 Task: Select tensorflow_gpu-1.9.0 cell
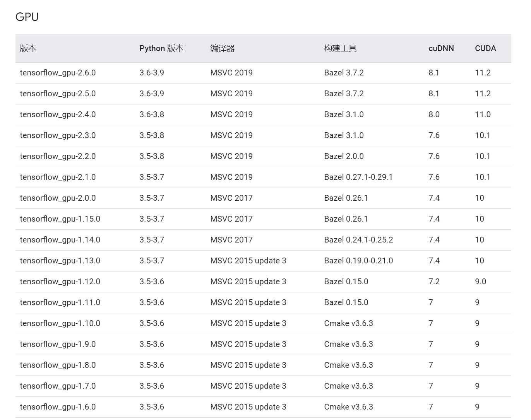pos(58,344)
